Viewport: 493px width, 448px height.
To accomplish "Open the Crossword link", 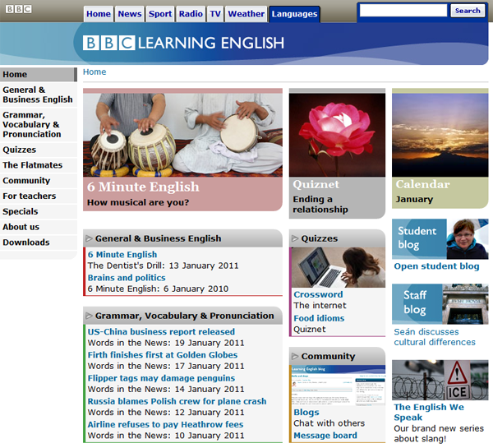I will pos(318,294).
